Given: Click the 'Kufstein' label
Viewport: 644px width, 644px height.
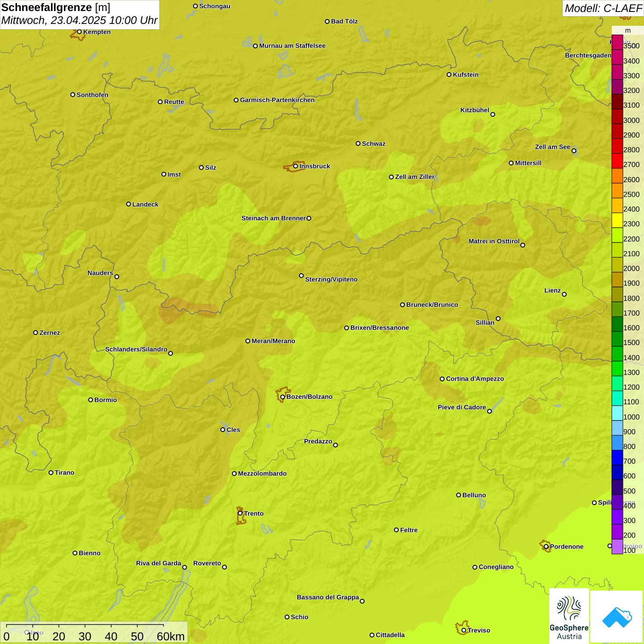Looking at the screenshot, I should [466, 75].
